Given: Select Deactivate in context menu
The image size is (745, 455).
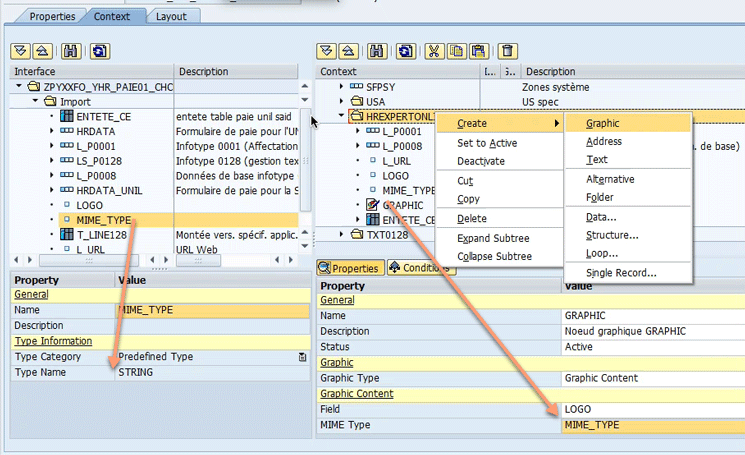Looking at the screenshot, I should coord(480,161).
